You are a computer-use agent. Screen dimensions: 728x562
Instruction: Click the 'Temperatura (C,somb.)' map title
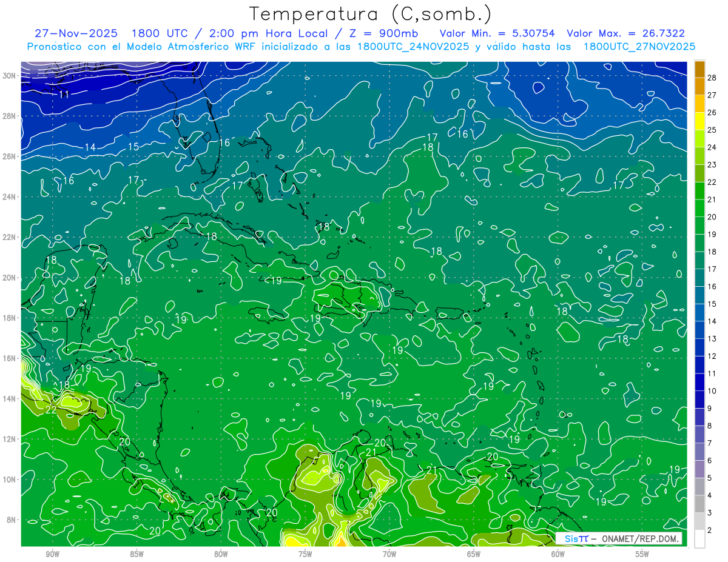370,13
